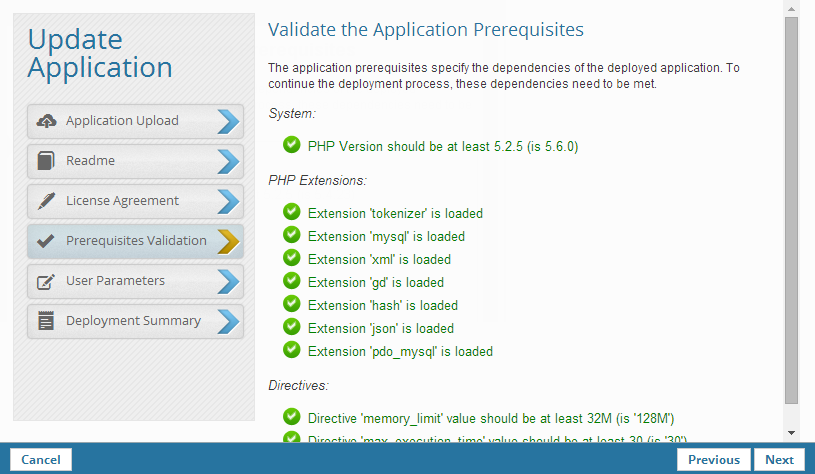This screenshot has width=815, height=474.
Task: Click green check next to 'pdo_mysql' extension
Action: pos(292,350)
